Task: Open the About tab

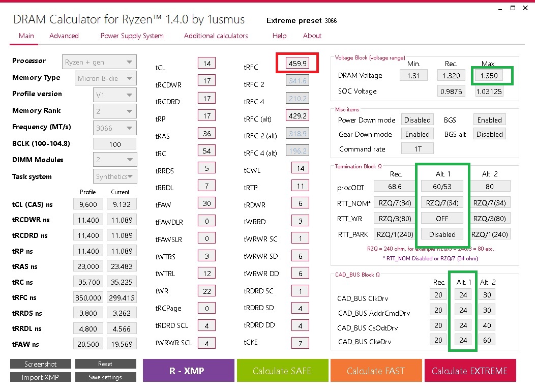Action: tap(312, 36)
